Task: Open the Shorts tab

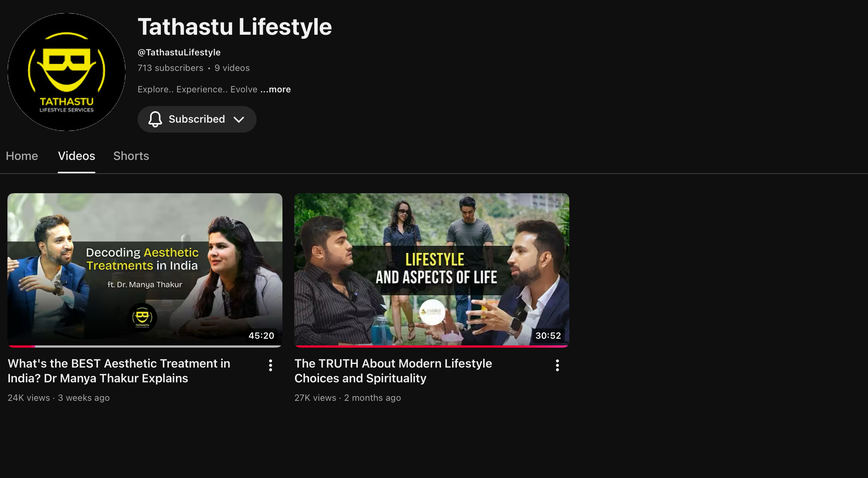Action: pos(131,156)
